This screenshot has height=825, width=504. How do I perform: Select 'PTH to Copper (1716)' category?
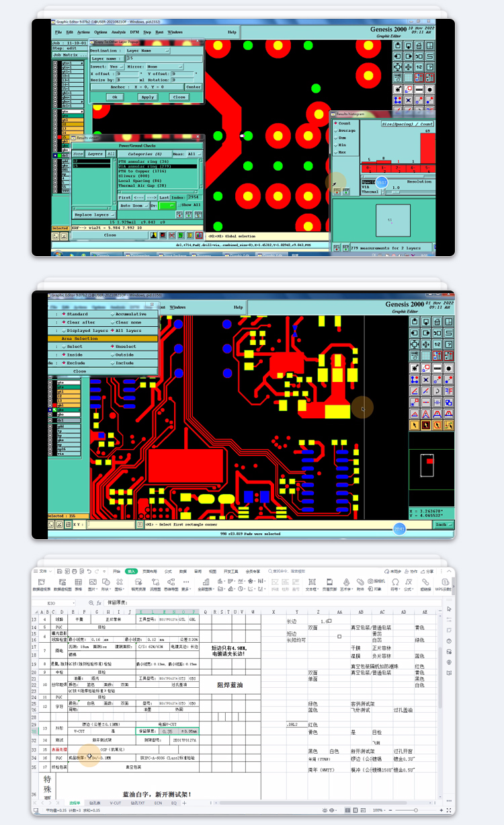pos(143,171)
